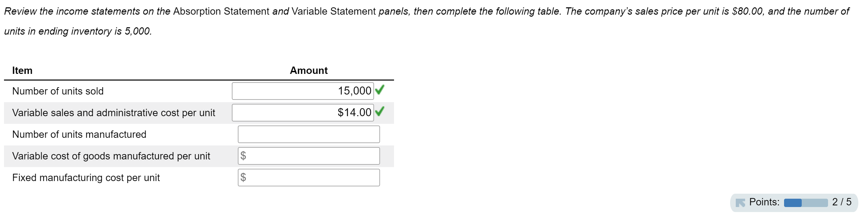This screenshot has height=217, width=868.
Task: Click the Amount column header
Action: [x=308, y=71]
